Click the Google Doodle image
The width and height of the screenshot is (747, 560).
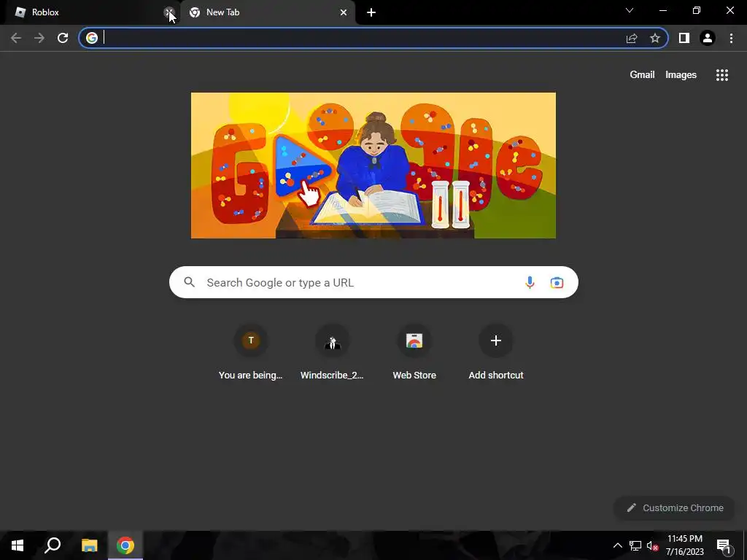pyautogui.click(x=373, y=166)
